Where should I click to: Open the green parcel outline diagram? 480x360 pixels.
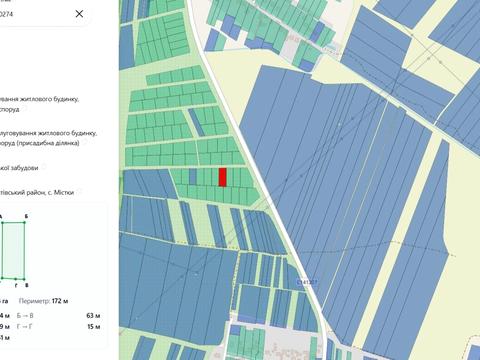[x=13, y=250]
